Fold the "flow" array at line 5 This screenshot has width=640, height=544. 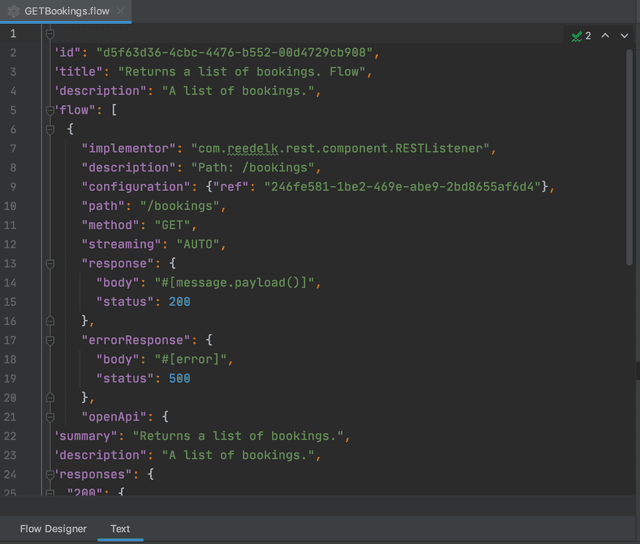(50, 110)
